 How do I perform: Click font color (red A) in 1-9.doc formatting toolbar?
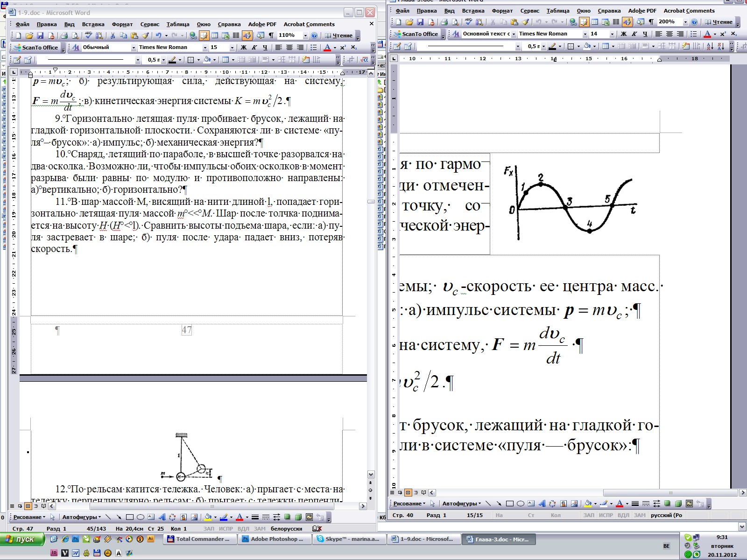[327, 48]
